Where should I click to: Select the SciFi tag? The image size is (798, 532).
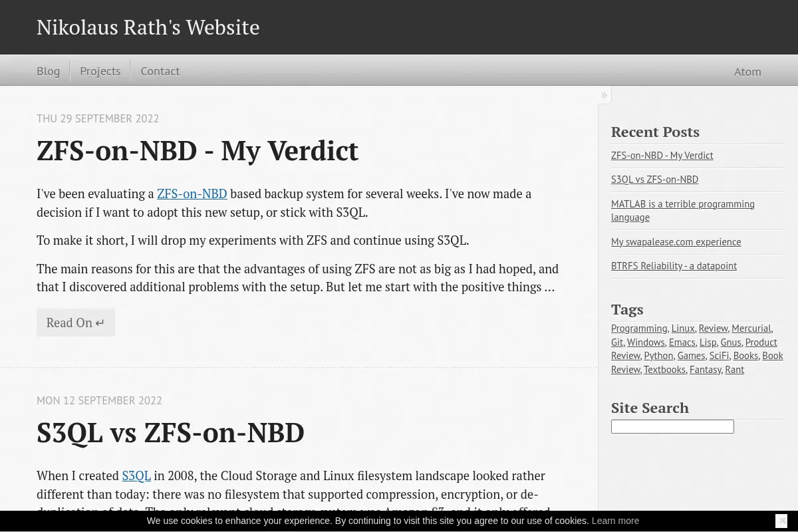click(719, 356)
